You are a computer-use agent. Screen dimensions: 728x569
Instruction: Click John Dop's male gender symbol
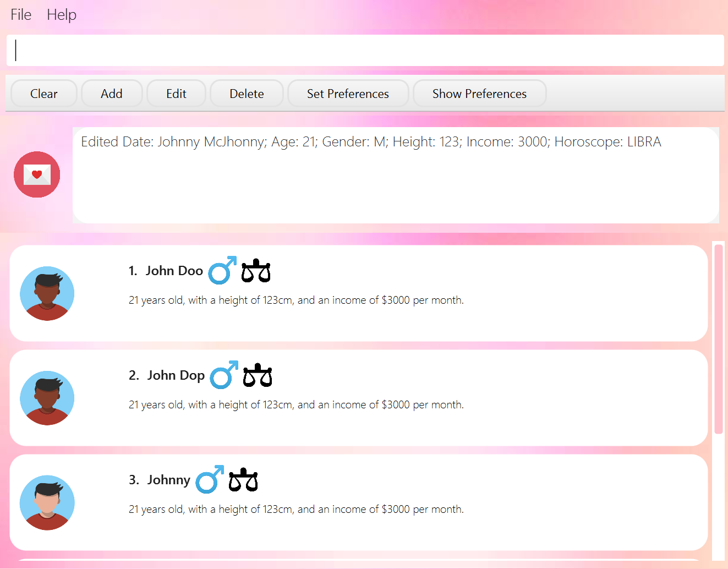pyautogui.click(x=224, y=375)
